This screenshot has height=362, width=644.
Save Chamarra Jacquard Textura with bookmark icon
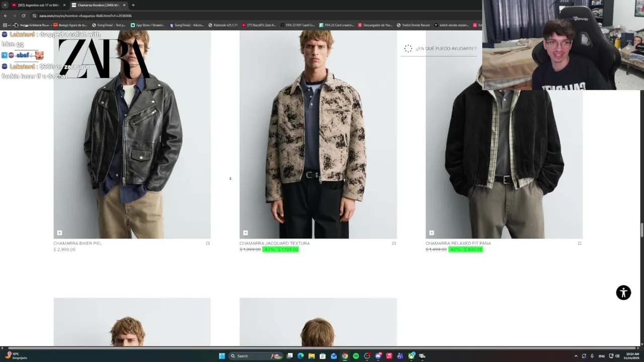coord(394,243)
